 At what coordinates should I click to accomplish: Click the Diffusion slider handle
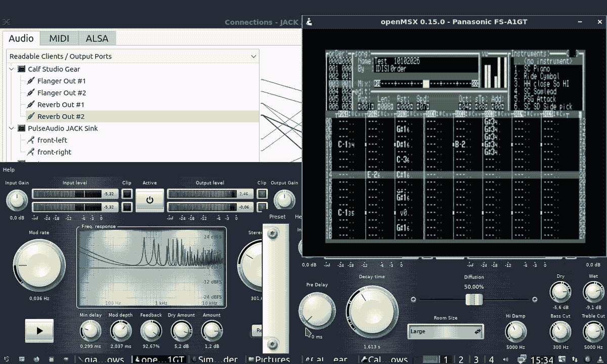tap(474, 299)
